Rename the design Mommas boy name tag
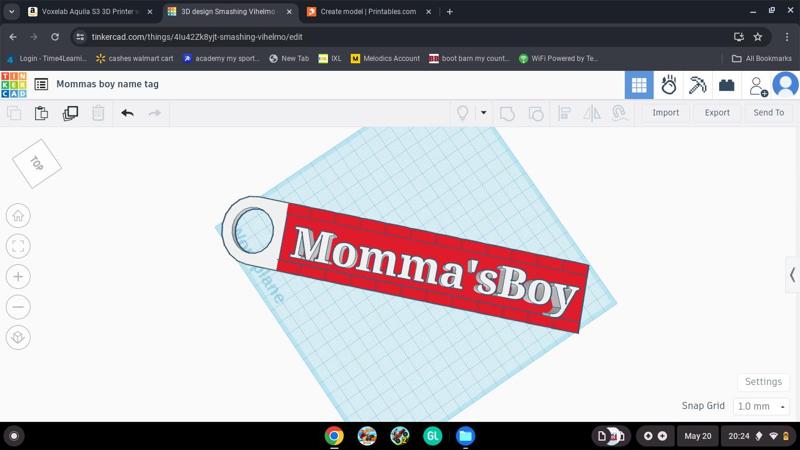The image size is (800, 450). coord(107,84)
